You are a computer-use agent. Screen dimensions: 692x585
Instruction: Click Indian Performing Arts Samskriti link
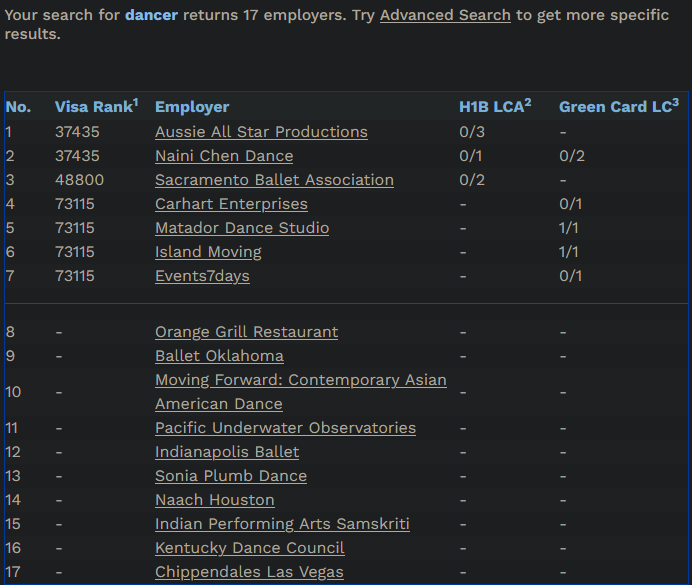point(282,524)
